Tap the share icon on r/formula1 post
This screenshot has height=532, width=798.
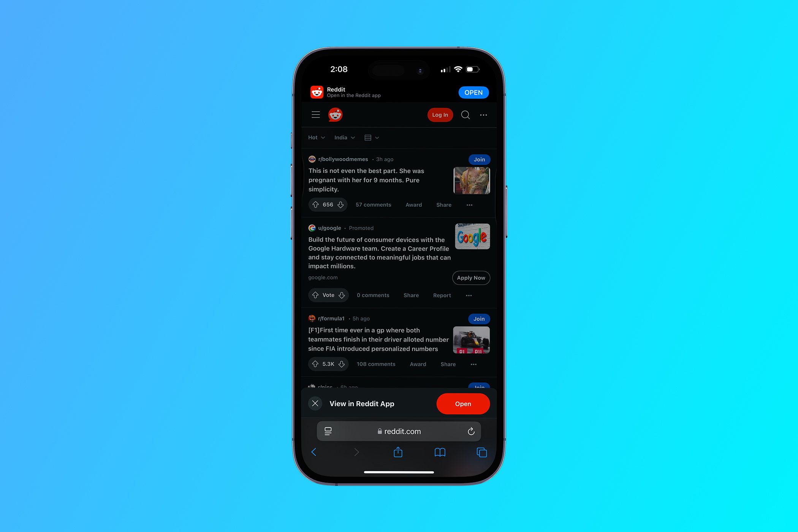tap(446, 364)
